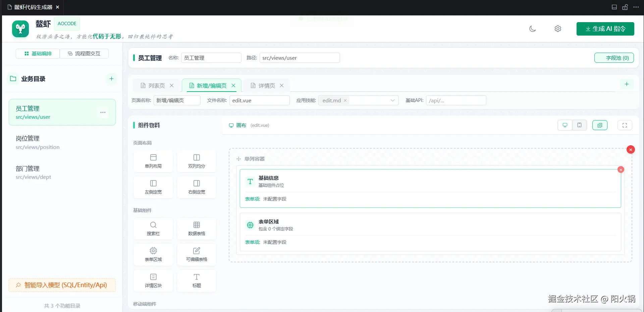Add the 可编辑表格 component
This screenshot has height=312, width=644.
click(197, 255)
